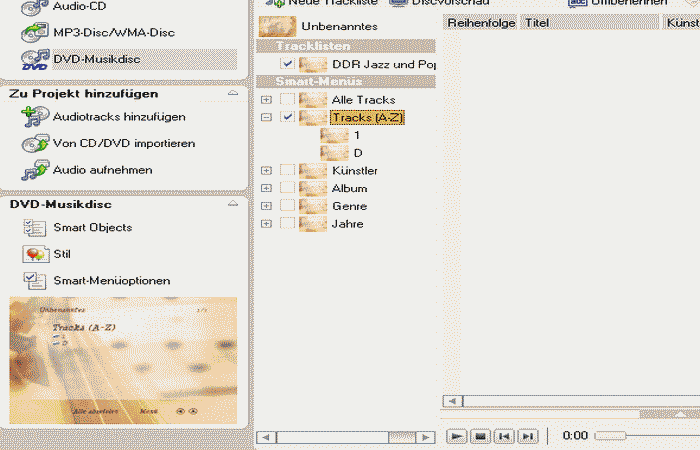Uncheck the DDR Jazz und Pop tracklist
Screen dimensions: 700x450
pyautogui.click(x=288, y=64)
